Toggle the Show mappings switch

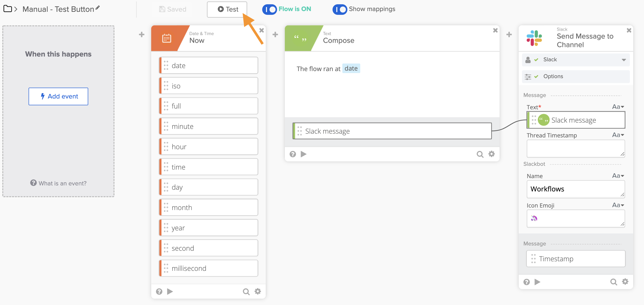coord(340,10)
